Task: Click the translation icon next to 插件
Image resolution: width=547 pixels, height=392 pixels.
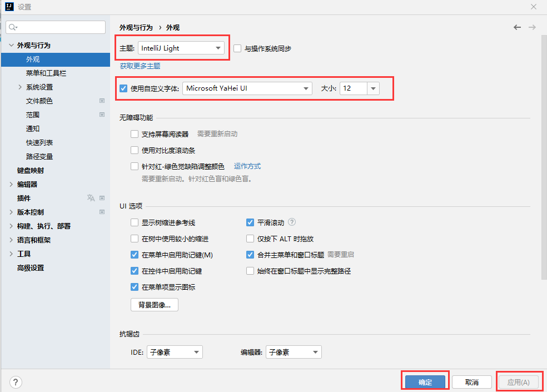Action: 91,198
